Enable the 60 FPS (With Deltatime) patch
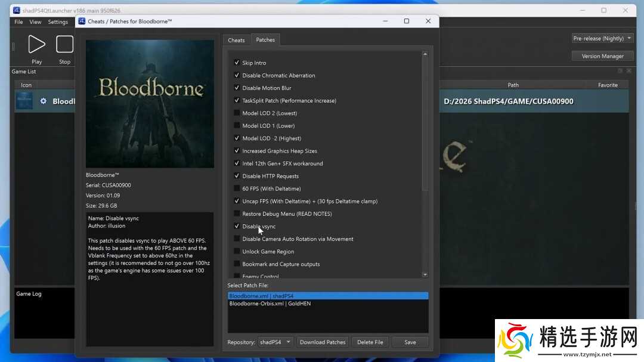This screenshot has width=644, height=362. [237, 188]
